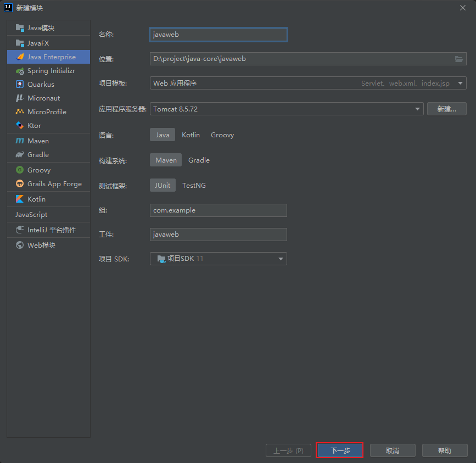Close the 新建模块 dialog
Viewport: 476px width, 463px height.
[x=463, y=8]
